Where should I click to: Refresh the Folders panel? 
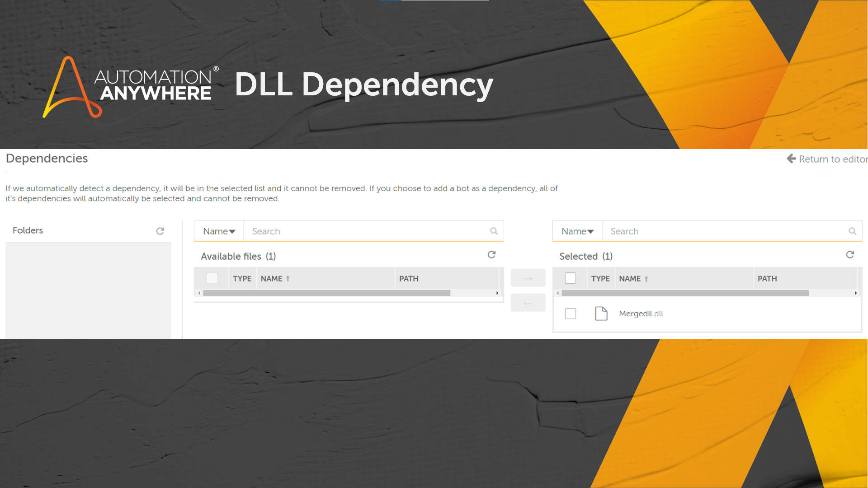click(160, 231)
